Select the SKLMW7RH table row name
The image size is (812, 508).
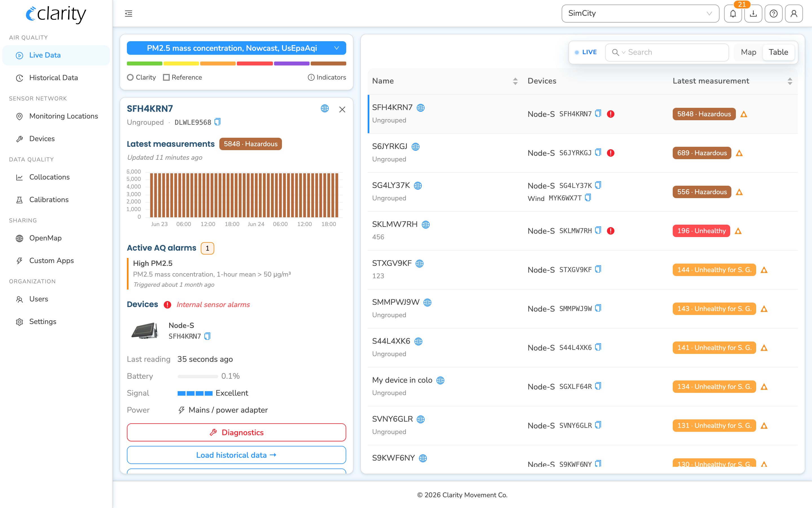click(x=395, y=224)
